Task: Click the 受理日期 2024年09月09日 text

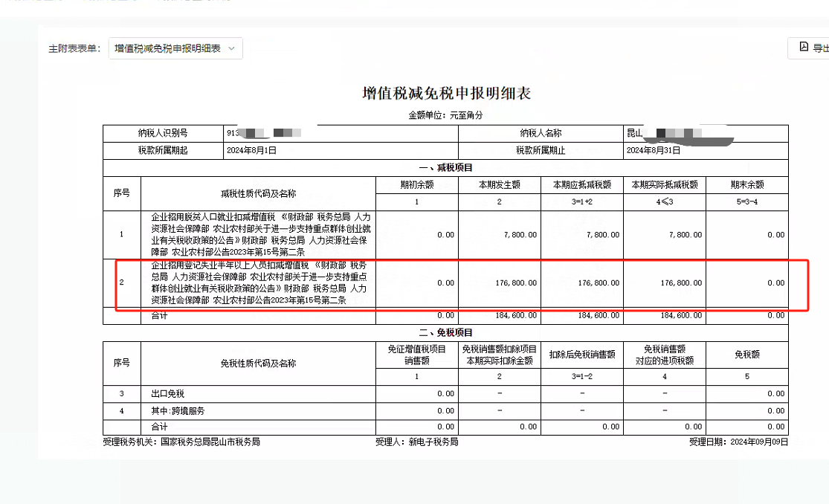Action: coord(738,442)
